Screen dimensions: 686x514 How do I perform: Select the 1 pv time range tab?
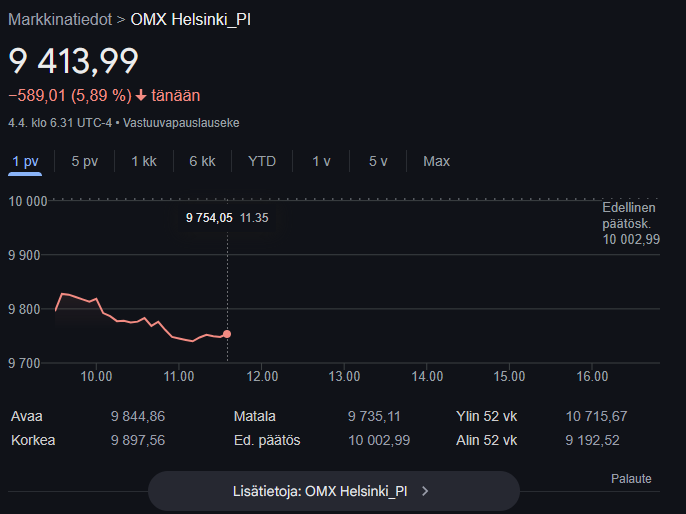[25, 161]
